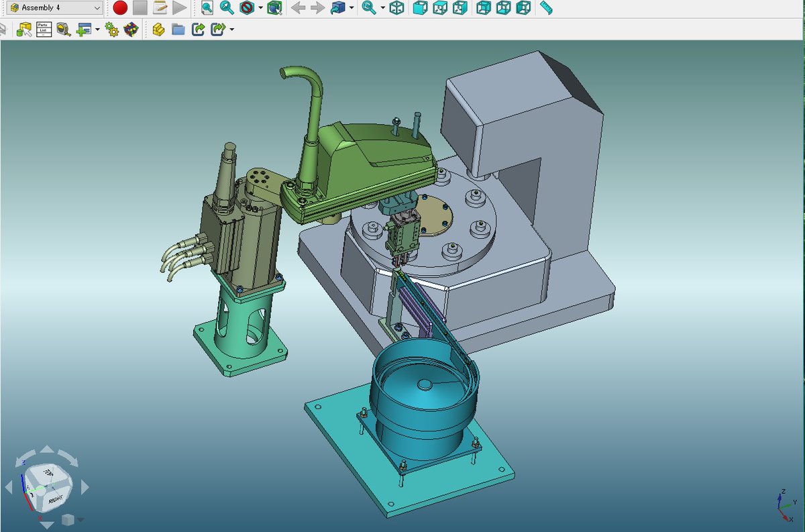Click the gray Stop button
Viewport: 805px width, 532px height.
click(x=140, y=8)
